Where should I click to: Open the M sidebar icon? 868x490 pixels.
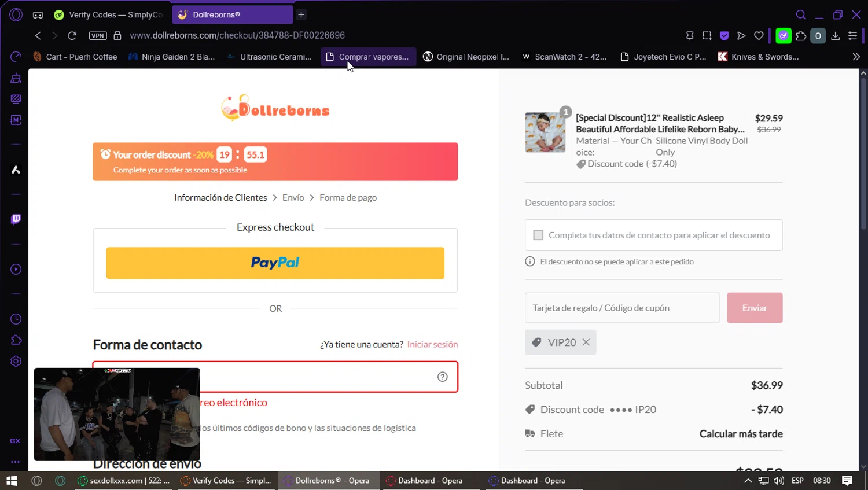16,120
